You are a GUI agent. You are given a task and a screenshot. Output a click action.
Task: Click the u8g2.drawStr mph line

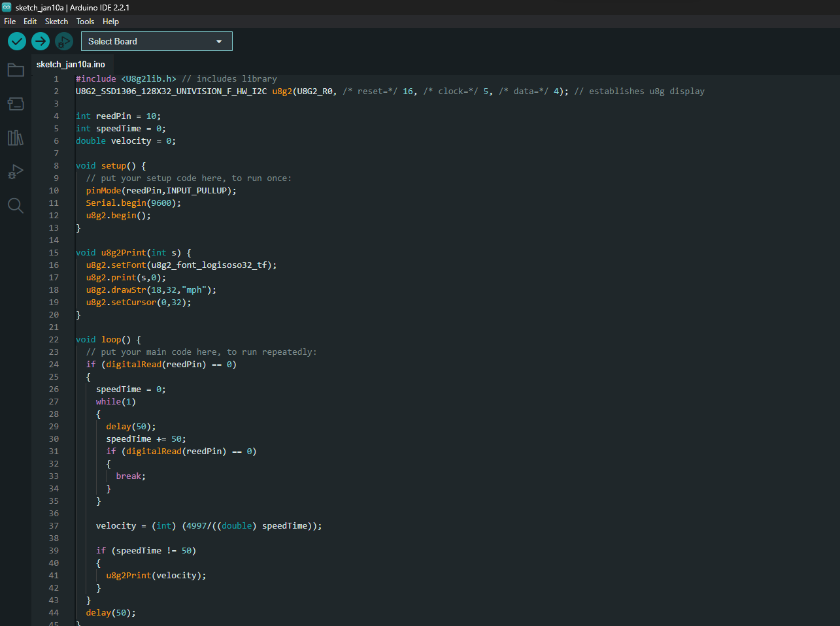coord(151,289)
